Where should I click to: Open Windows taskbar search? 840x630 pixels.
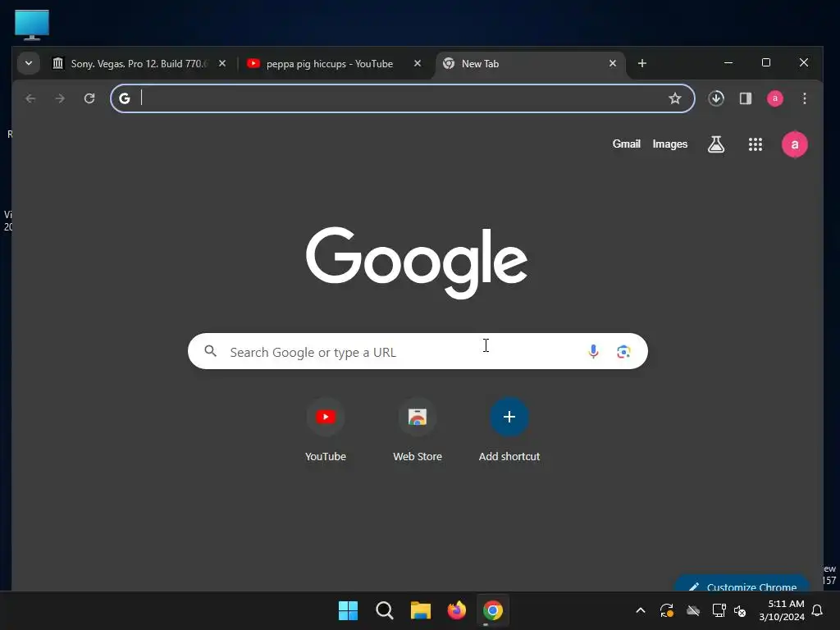point(384,610)
